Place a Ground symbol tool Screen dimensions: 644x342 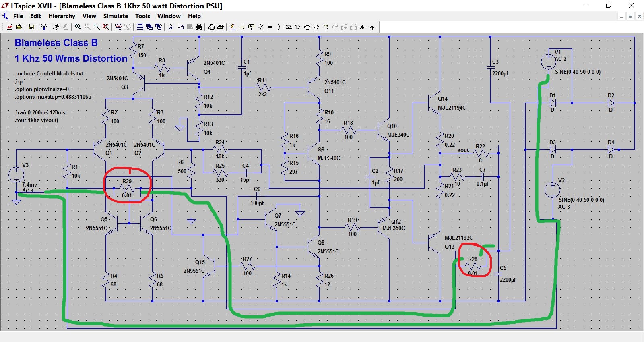coord(242,27)
